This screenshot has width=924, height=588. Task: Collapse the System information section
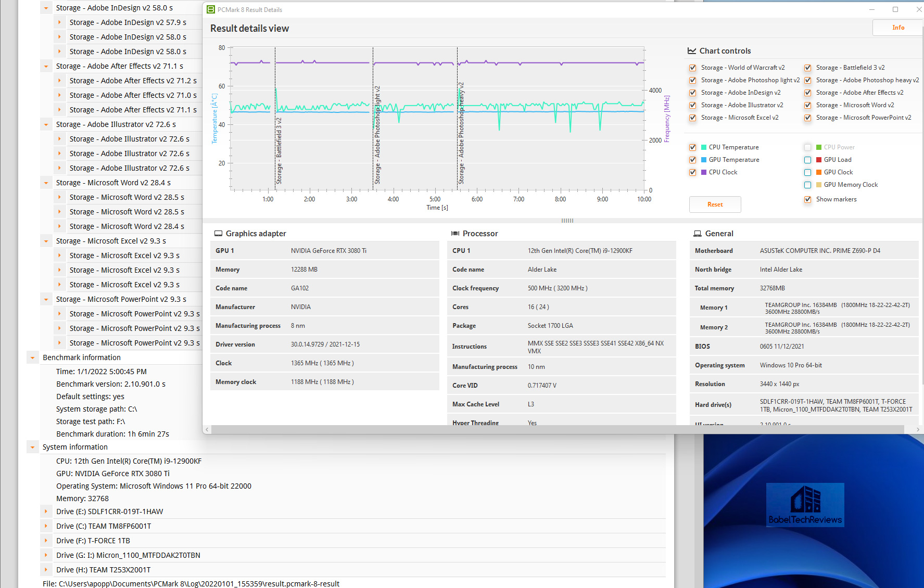(33, 447)
